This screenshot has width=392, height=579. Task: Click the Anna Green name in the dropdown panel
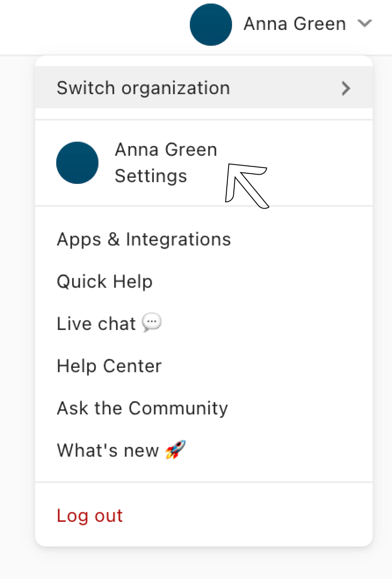(x=166, y=150)
